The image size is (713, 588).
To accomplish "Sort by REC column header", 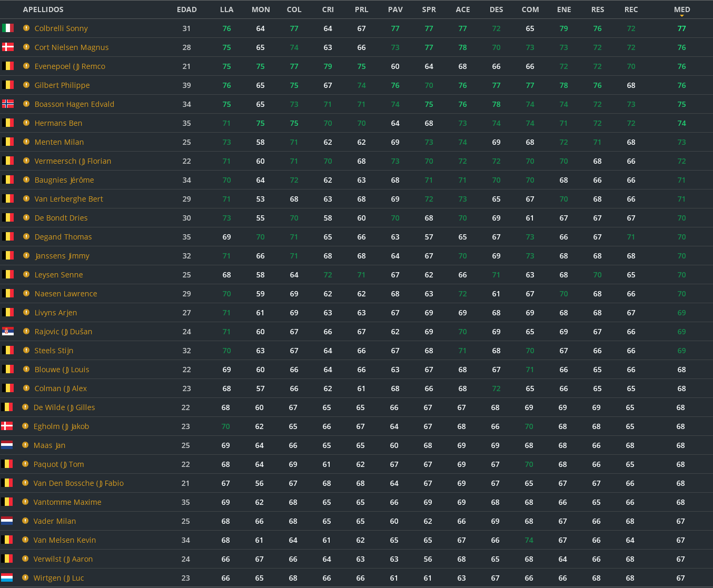I will pyautogui.click(x=631, y=9).
